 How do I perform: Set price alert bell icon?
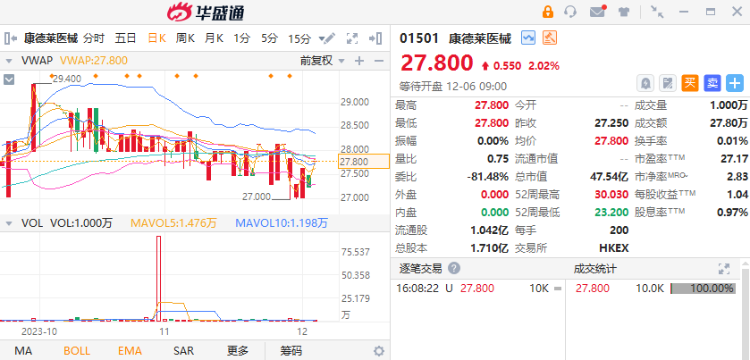pos(646,84)
